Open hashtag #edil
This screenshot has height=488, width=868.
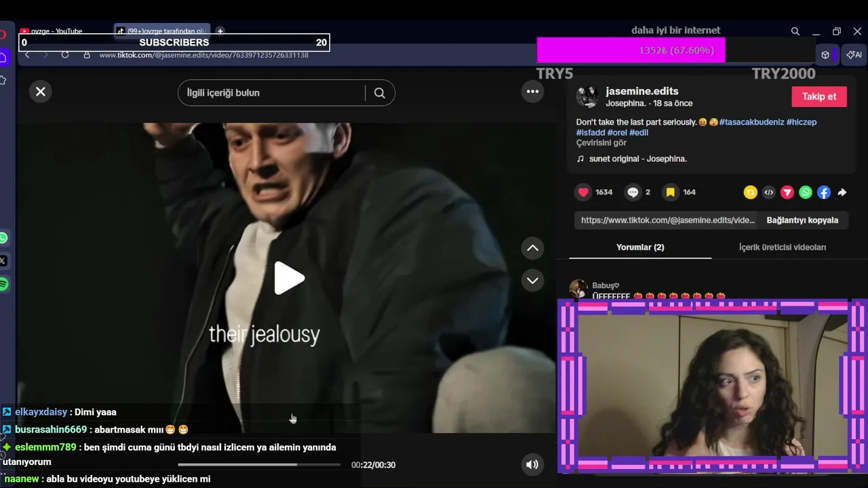pyautogui.click(x=639, y=133)
